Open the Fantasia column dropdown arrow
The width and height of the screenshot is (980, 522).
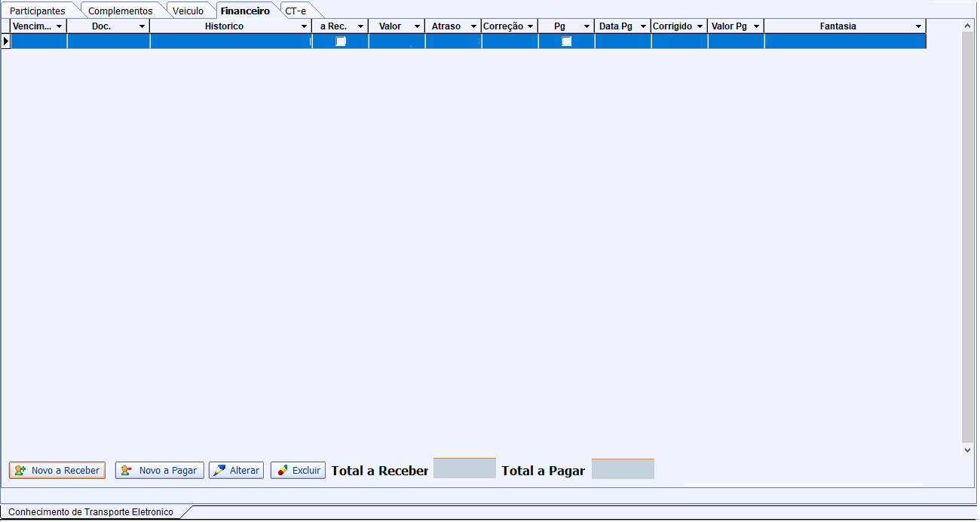click(918, 26)
